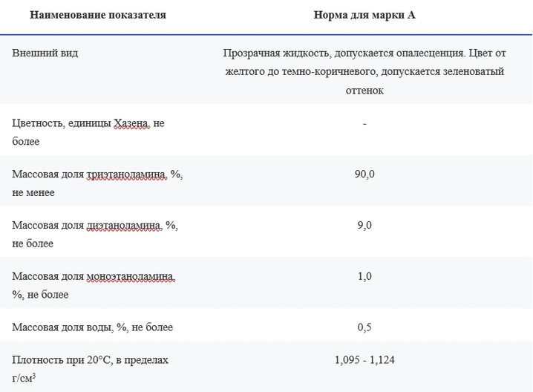
Task: Click the 'Прозрачная жидкость' description cell
Action: [x=364, y=71]
